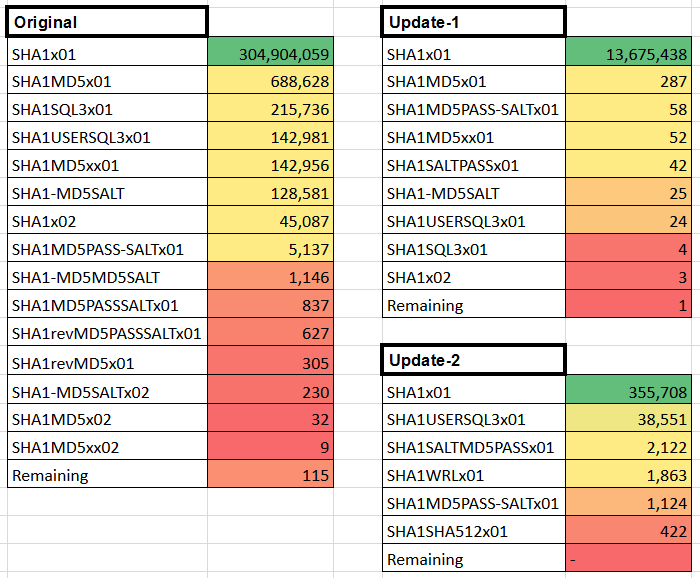The image size is (700, 578).
Task: Select the green 355,708 value cell
Action: (x=629, y=390)
